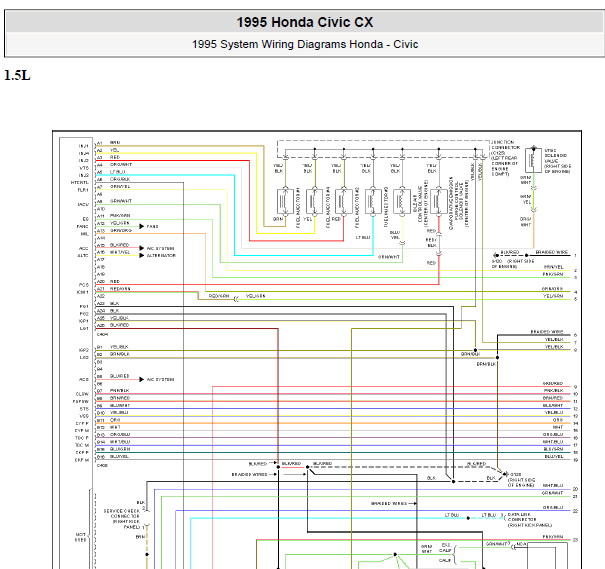The image size is (605, 569).
Task: Click the 'FANC' terminal name
Action: click(x=83, y=226)
